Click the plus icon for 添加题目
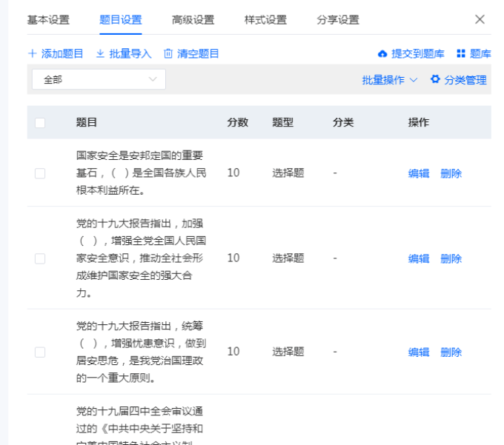 click(32, 53)
